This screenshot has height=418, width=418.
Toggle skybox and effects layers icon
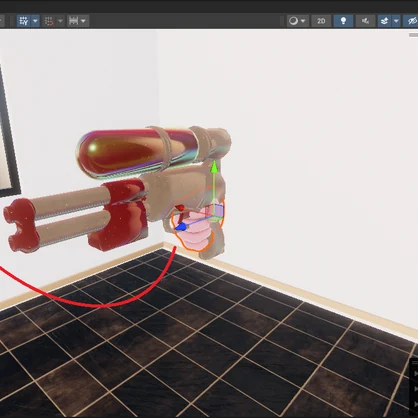pos(385,21)
